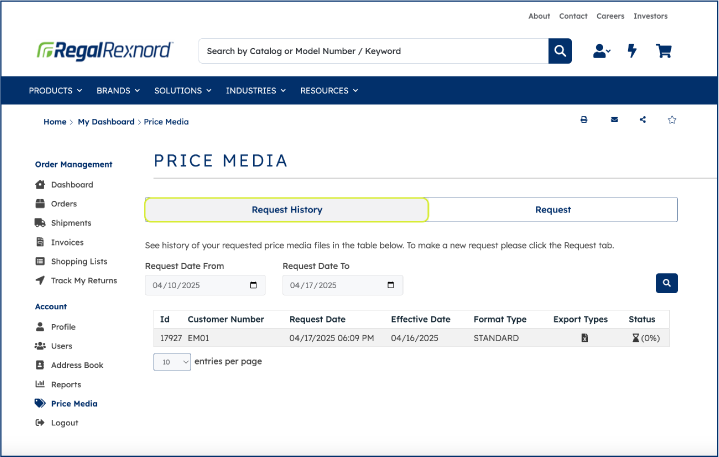Click the email page envelope icon
The image size is (719, 457).
click(614, 120)
